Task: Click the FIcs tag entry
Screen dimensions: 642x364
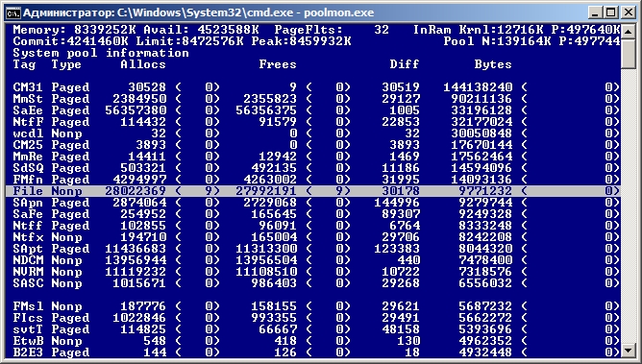Action: 28,318
